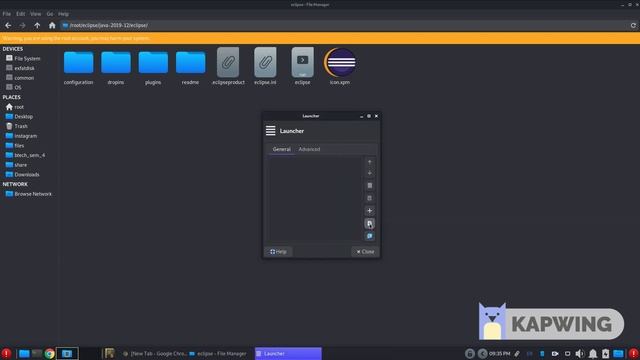The image size is (640, 360).
Task: Open the Edit menu
Action: (x=20, y=14)
